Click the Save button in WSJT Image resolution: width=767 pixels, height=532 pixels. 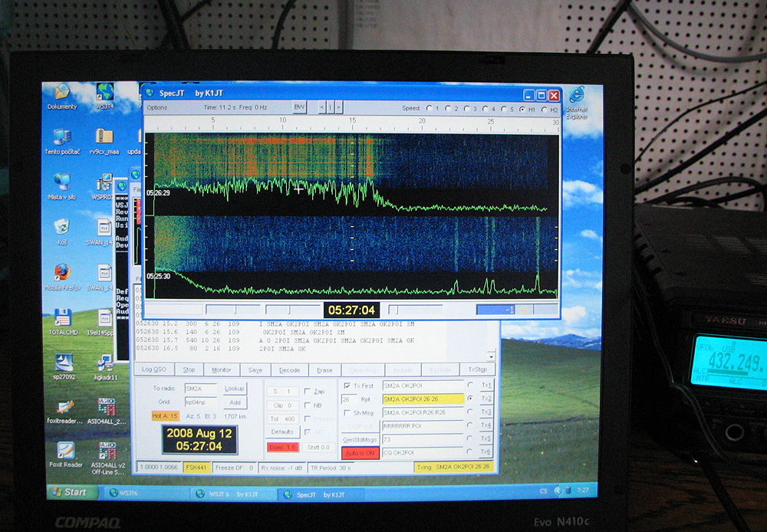click(255, 370)
